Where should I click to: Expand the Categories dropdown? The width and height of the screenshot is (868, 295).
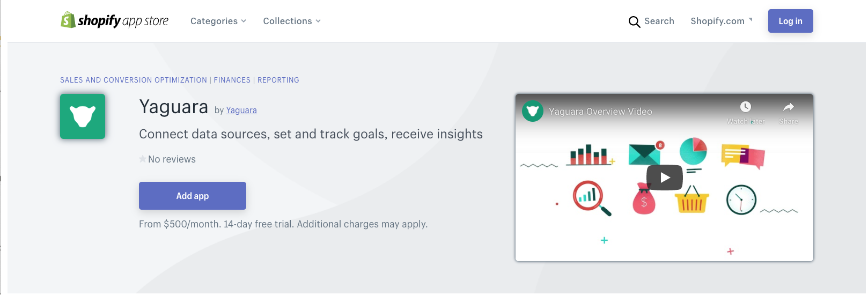click(218, 21)
